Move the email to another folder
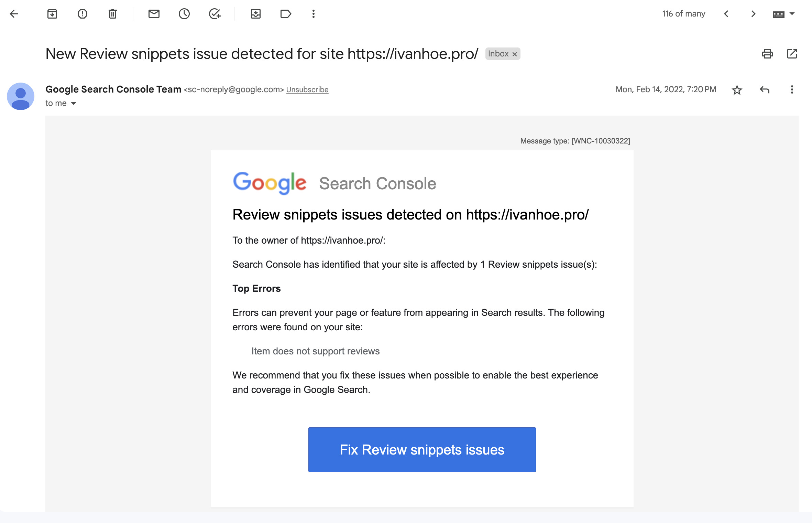 [255, 14]
